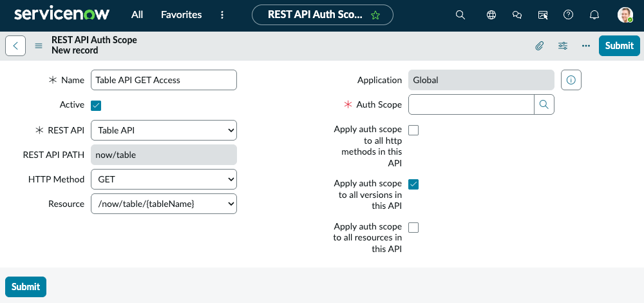Open the Resource dropdown
The height and width of the screenshot is (303, 644).
[x=164, y=204]
